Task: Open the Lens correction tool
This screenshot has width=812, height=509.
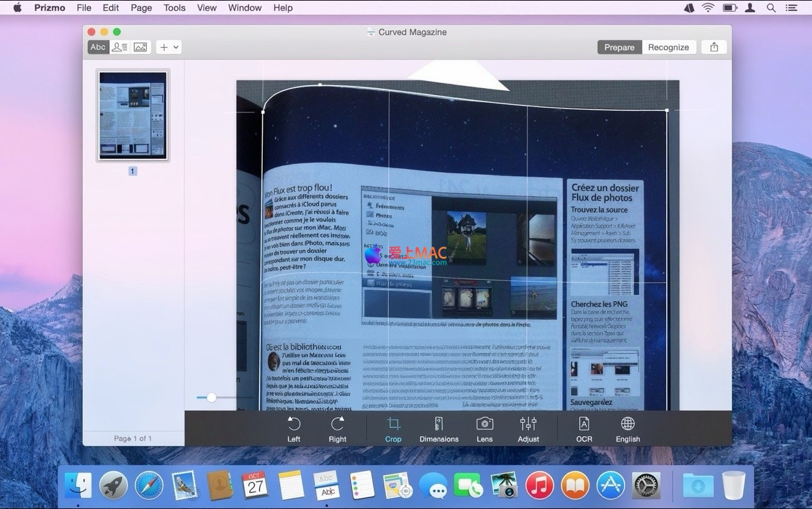Action: click(484, 429)
